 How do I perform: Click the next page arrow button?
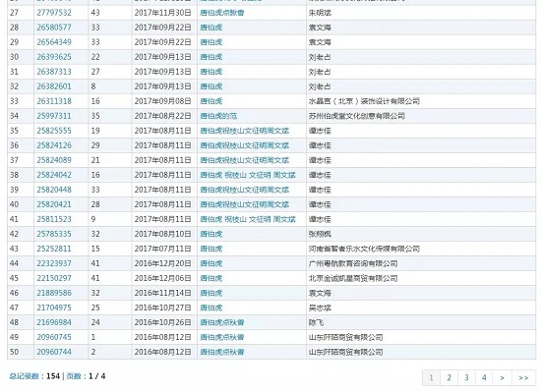point(503,378)
